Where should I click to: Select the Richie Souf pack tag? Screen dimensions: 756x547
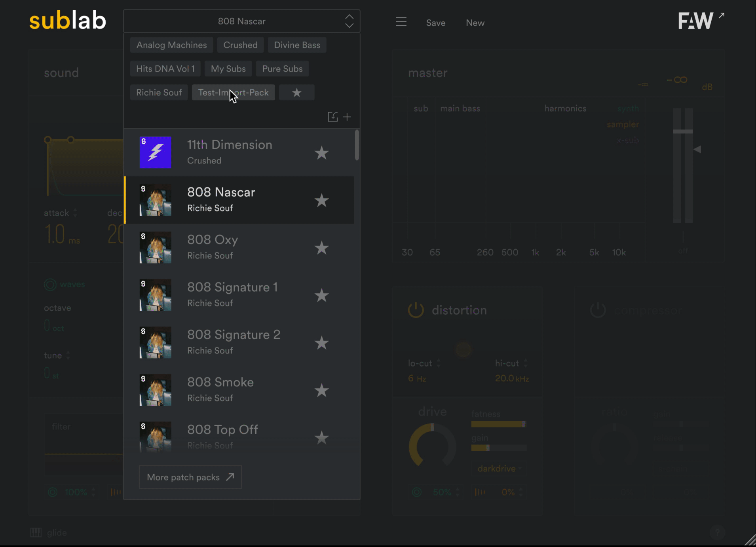pyautogui.click(x=159, y=93)
